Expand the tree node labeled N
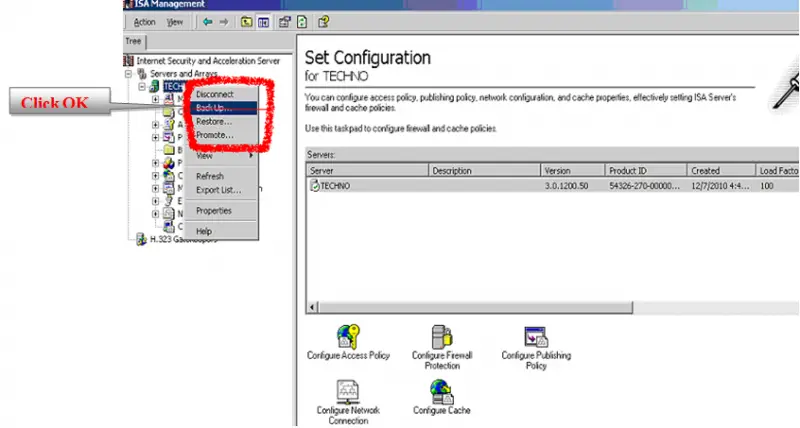Screen dimensions: 800x428 point(155,214)
